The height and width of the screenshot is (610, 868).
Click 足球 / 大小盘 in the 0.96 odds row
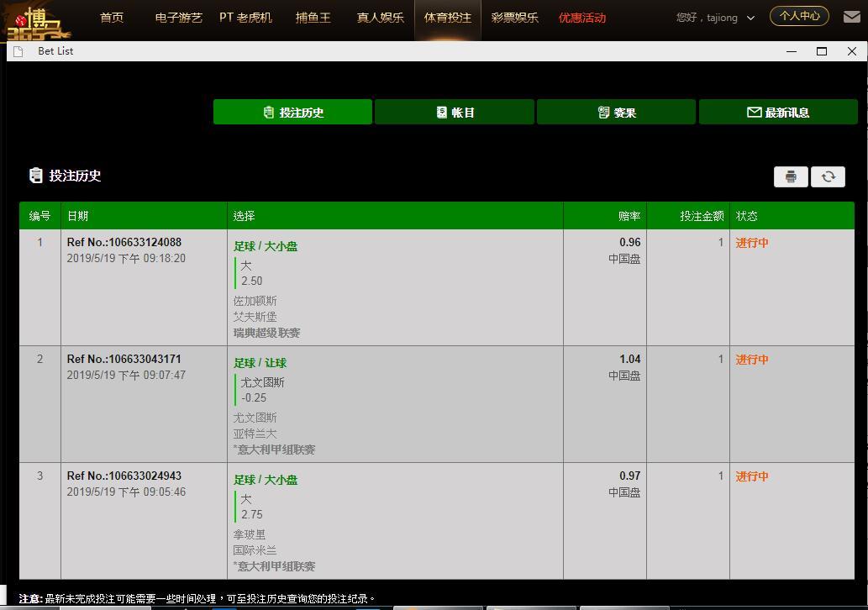coord(266,246)
